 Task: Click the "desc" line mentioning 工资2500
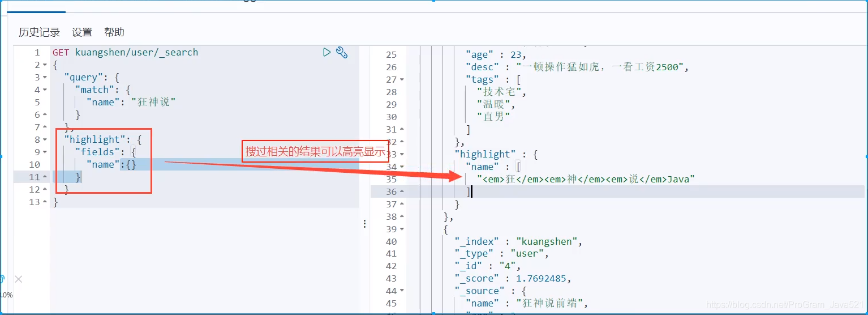click(x=577, y=67)
